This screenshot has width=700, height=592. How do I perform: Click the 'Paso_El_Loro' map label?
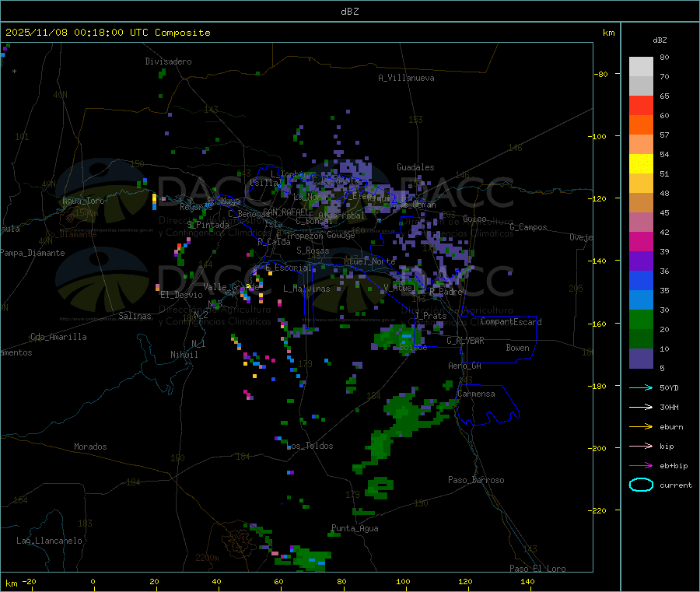[537, 569]
